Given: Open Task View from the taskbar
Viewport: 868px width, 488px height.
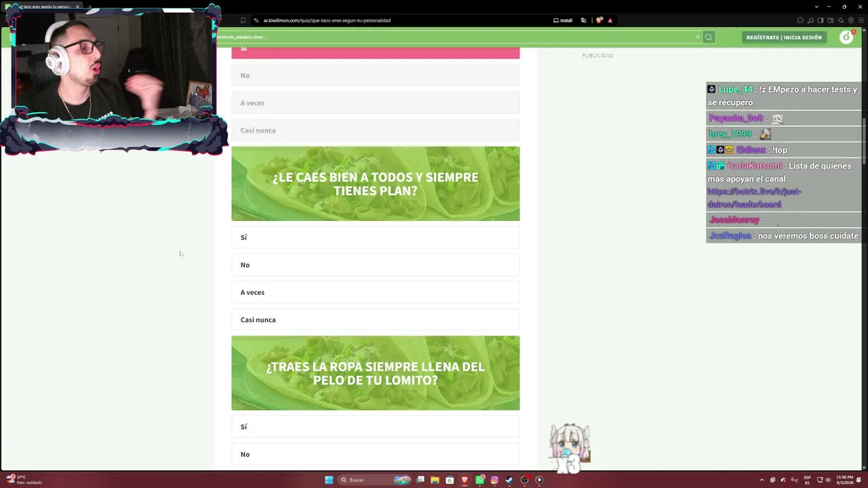Looking at the screenshot, I should click(x=420, y=480).
